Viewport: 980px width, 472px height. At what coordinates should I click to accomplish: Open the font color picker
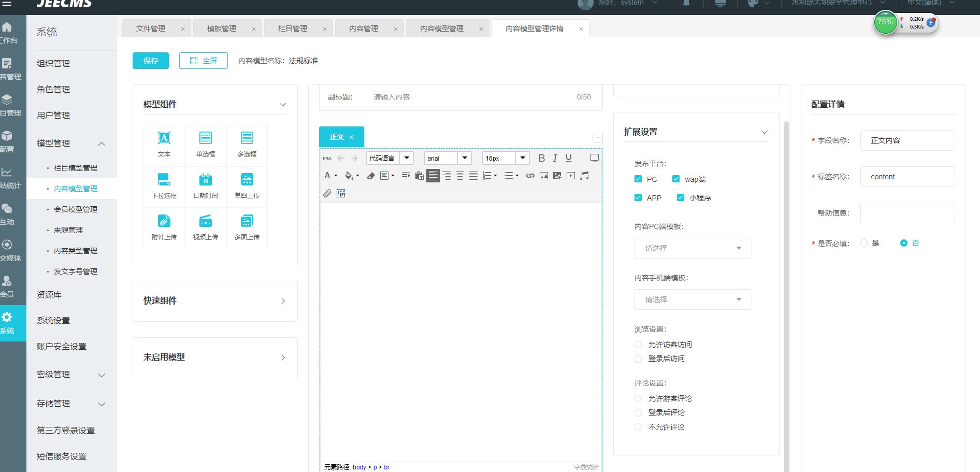327,176
